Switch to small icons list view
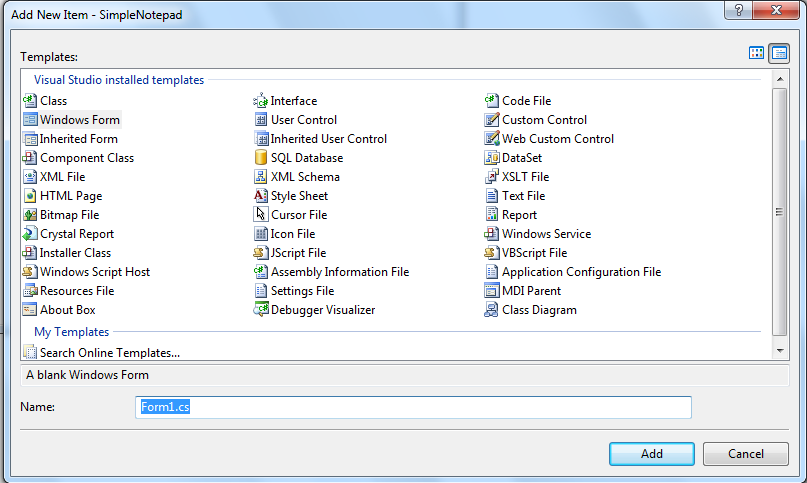 pyautogui.click(x=779, y=53)
